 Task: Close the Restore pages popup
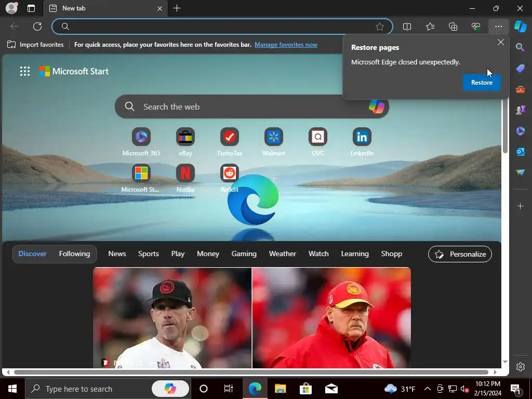pyautogui.click(x=500, y=42)
